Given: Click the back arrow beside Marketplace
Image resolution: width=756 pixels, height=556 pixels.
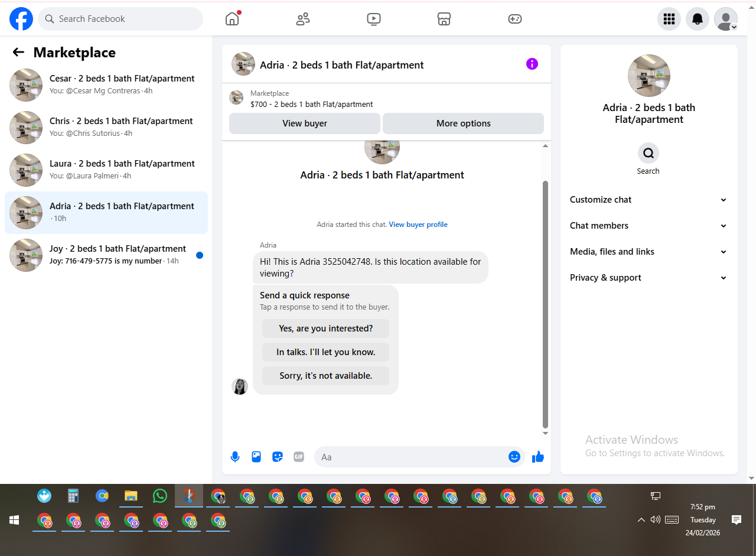Looking at the screenshot, I should coord(18,52).
